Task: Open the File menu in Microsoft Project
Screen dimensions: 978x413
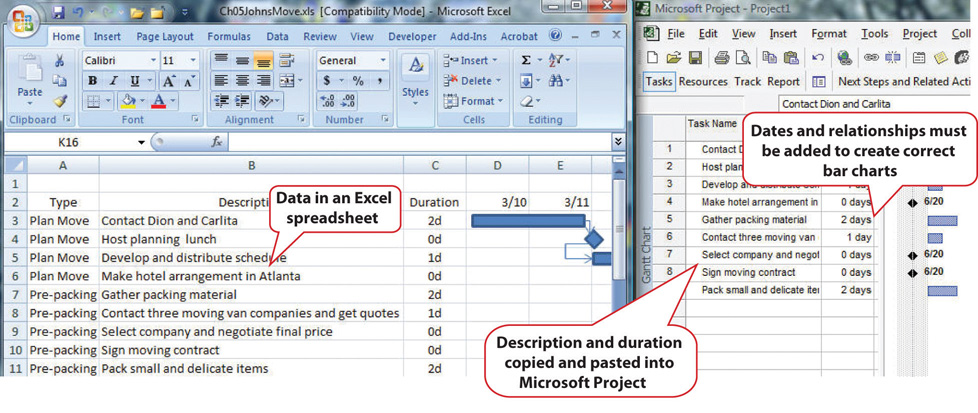Action: (x=676, y=34)
